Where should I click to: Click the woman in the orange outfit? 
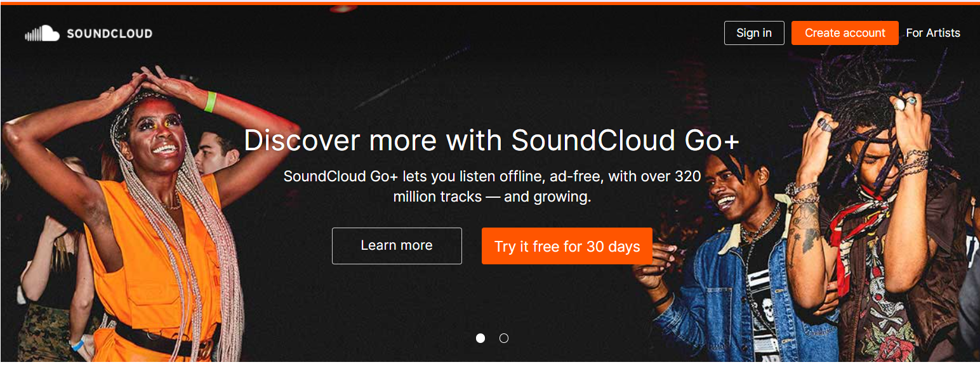[x=152, y=254]
